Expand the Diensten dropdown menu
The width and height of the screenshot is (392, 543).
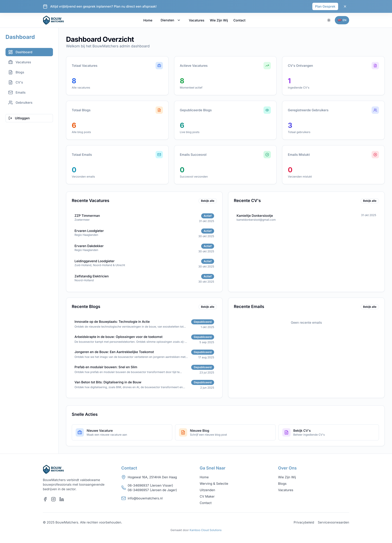[170, 20]
